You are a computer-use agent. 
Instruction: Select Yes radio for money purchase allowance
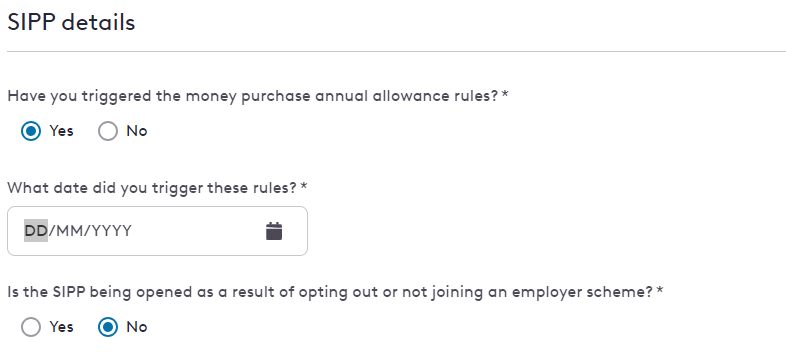click(x=31, y=131)
